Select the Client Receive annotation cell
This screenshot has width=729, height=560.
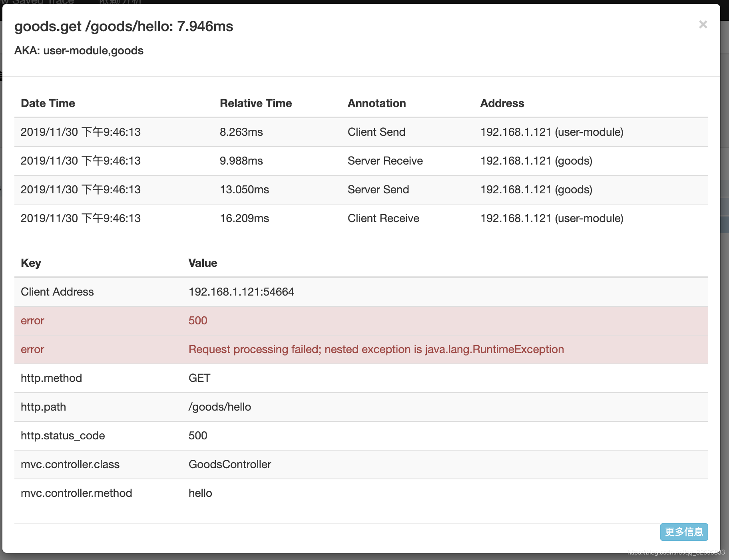tap(383, 218)
